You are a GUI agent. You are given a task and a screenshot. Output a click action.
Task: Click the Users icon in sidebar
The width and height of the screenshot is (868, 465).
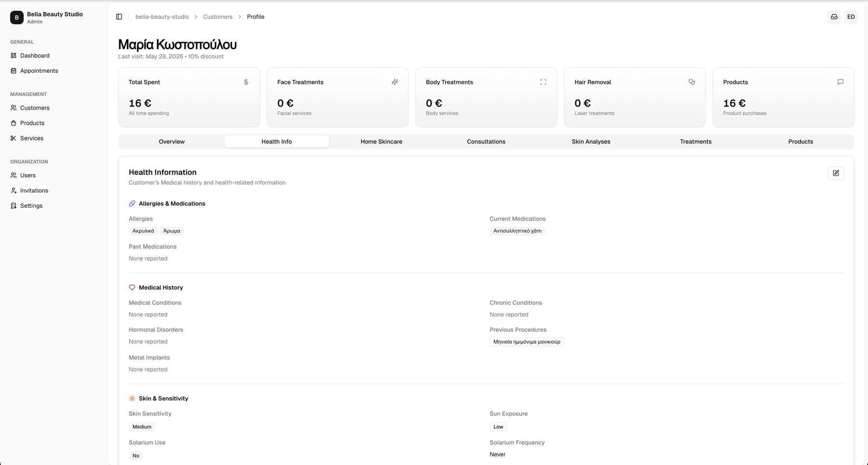coord(14,175)
